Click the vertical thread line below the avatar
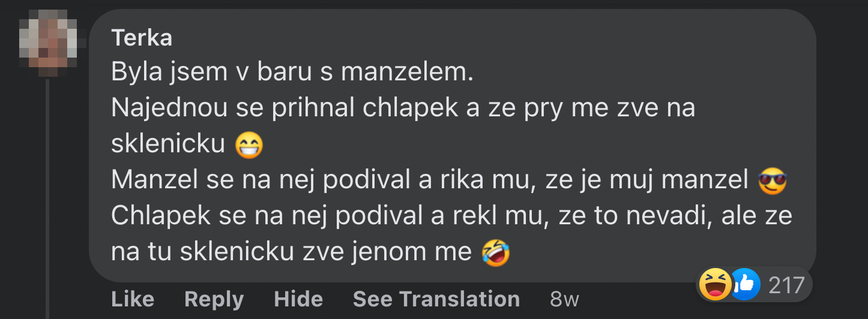Viewport: 868px width, 319px height. (47, 198)
